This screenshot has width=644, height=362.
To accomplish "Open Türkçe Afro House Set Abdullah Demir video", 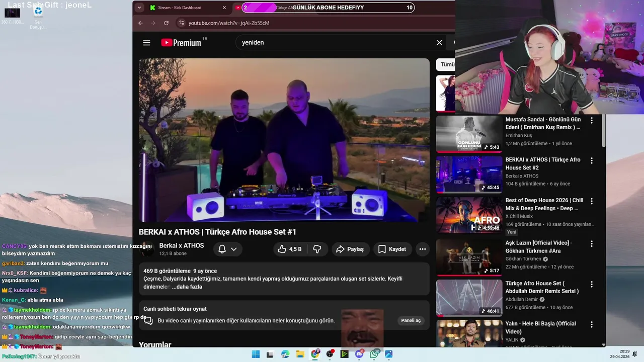I will tap(542, 287).
